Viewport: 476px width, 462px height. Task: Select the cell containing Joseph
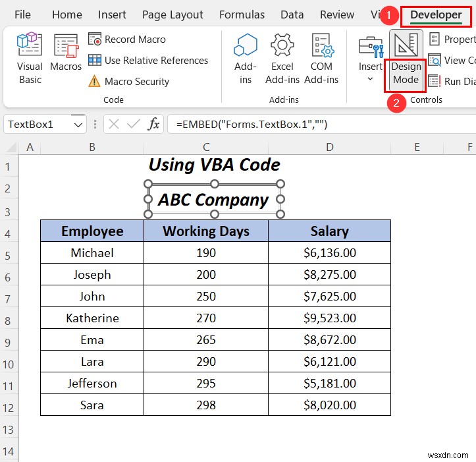click(x=92, y=274)
